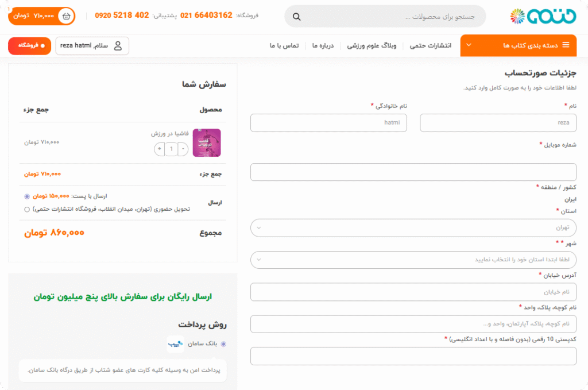Viewport: 588px width, 390px height.
Task: Click the orange جمع جزء subtotal amount
Action: pyautogui.click(x=42, y=174)
